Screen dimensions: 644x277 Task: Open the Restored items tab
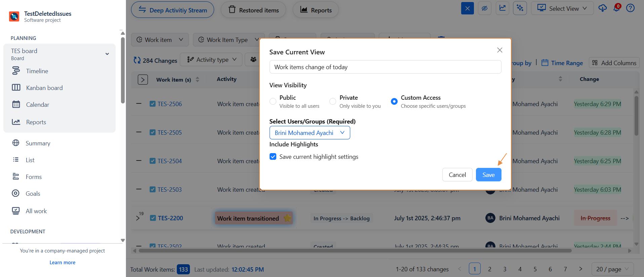[253, 10]
